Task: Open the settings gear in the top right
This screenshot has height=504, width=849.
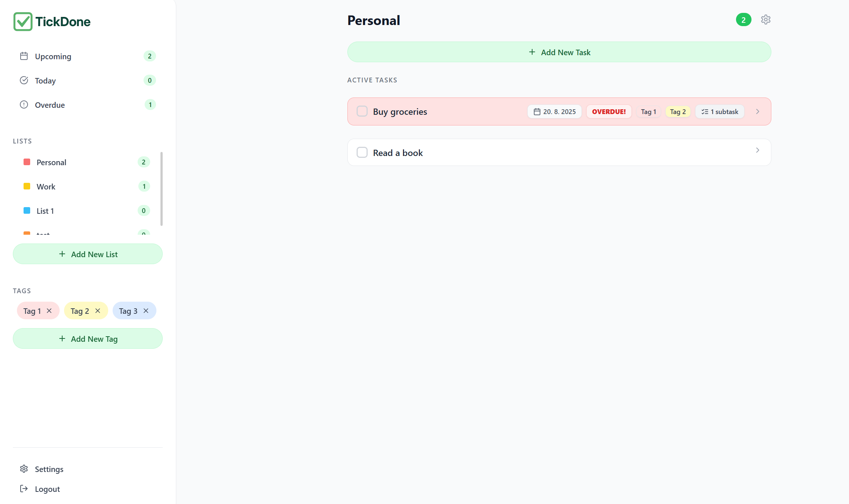Action: click(x=766, y=19)
